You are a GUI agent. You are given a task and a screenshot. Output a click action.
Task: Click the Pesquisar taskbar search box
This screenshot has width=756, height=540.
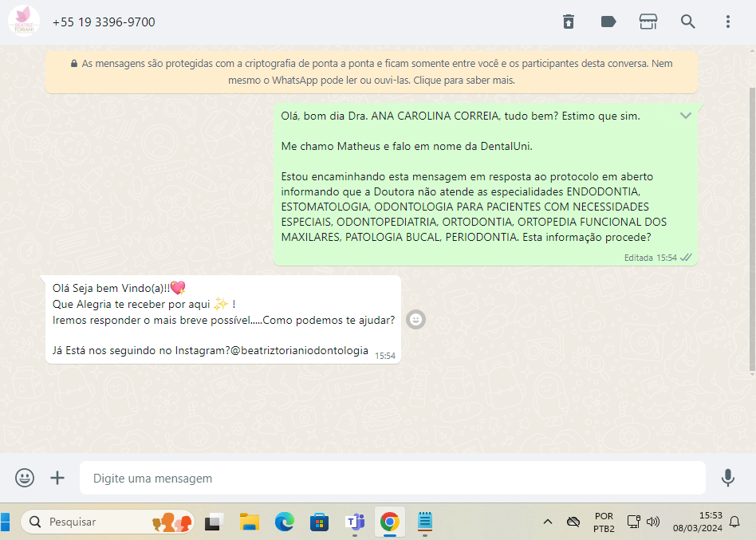[x=108, y=522]
